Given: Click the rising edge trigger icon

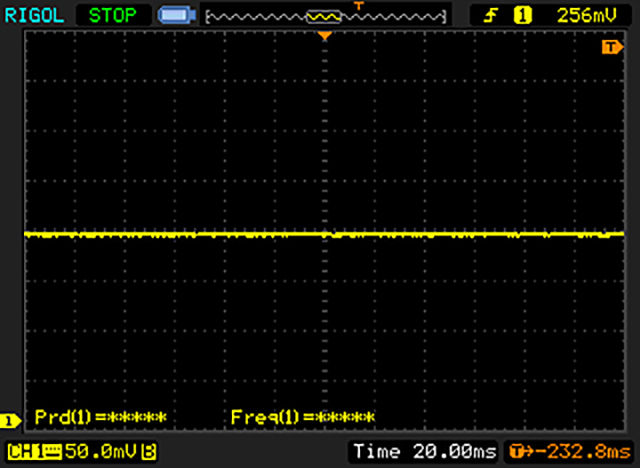Looking at the screenshot, I should [491, 16].
